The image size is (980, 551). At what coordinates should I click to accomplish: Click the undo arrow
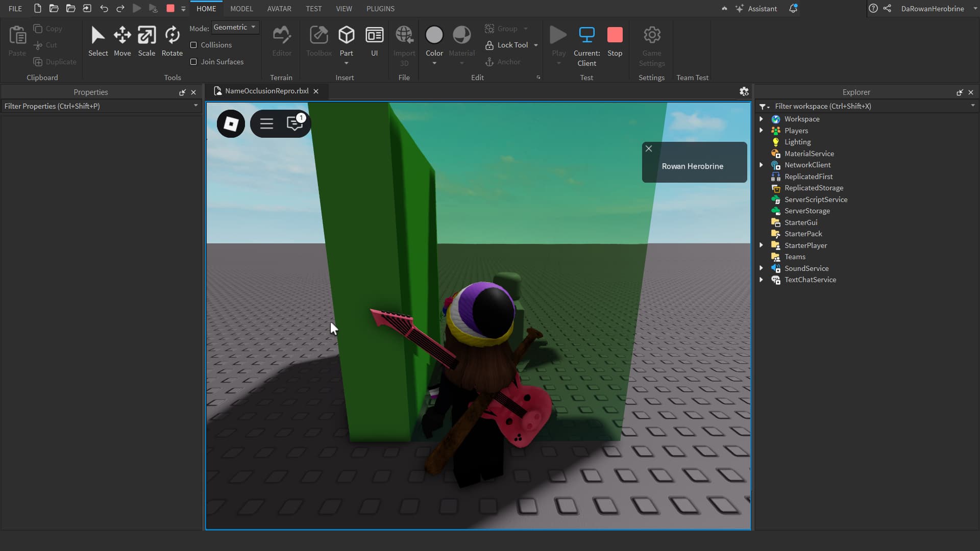104,9
